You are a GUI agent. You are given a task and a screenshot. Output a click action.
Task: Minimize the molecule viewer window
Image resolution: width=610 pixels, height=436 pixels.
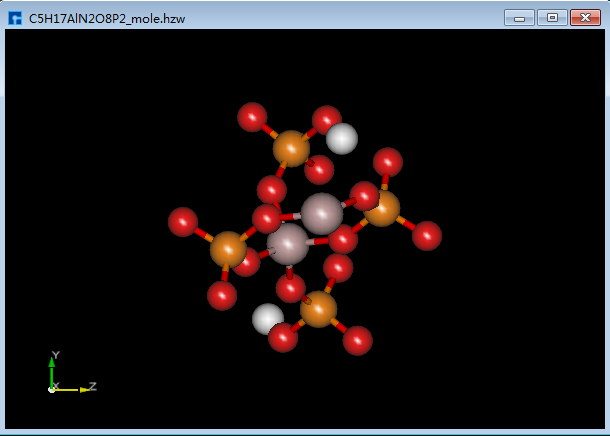(x=519, y=18)
